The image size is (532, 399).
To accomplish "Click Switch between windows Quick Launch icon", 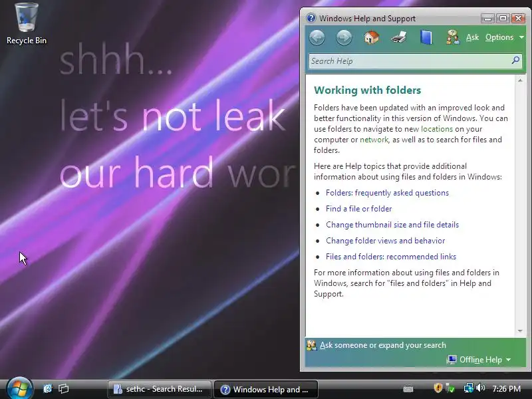I will click(63, 388).
